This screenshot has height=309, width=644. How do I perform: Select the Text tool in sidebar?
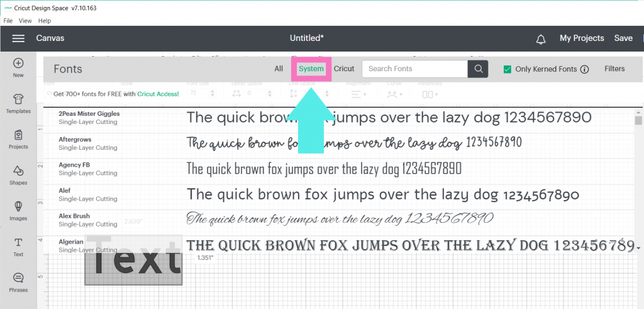click(18, 247)
